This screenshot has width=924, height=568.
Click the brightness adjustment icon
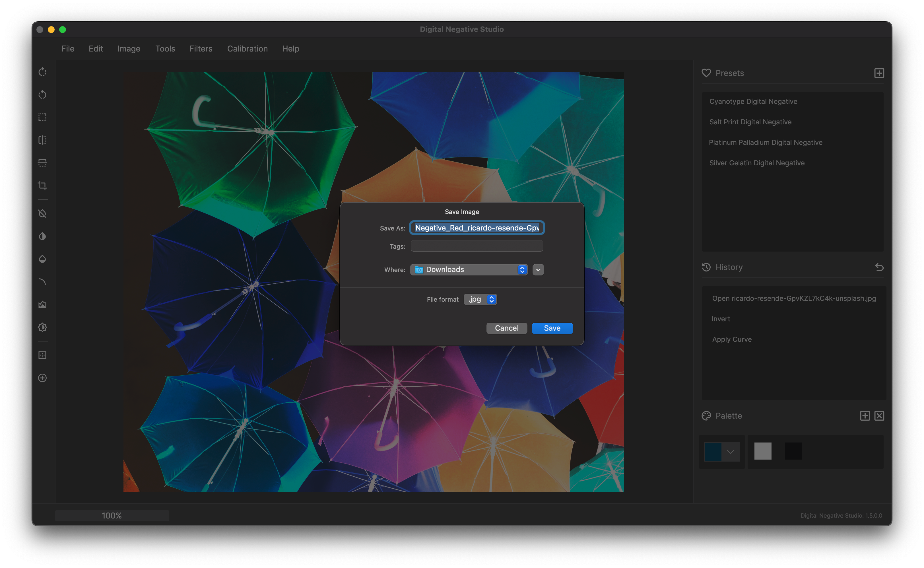pos(42,327)
